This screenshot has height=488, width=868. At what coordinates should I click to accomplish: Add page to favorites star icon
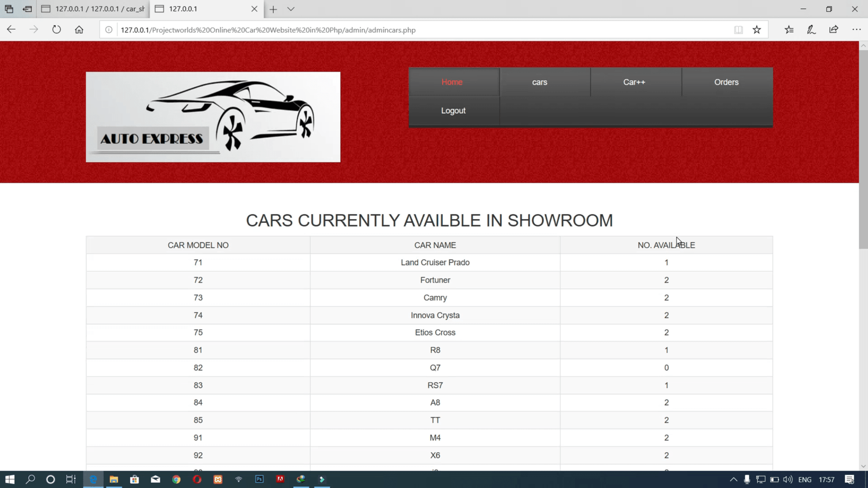point(757,30)
